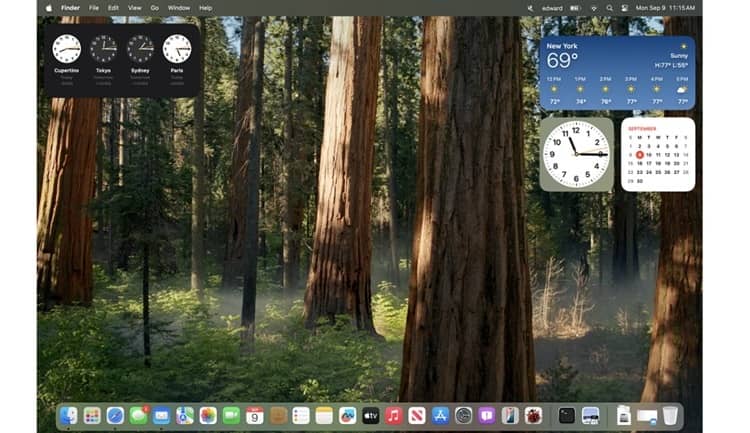The height and width of the screenshot is (433, 750).
Task: Open Freeform from the Dock
Action: click(x=347, y=416)
